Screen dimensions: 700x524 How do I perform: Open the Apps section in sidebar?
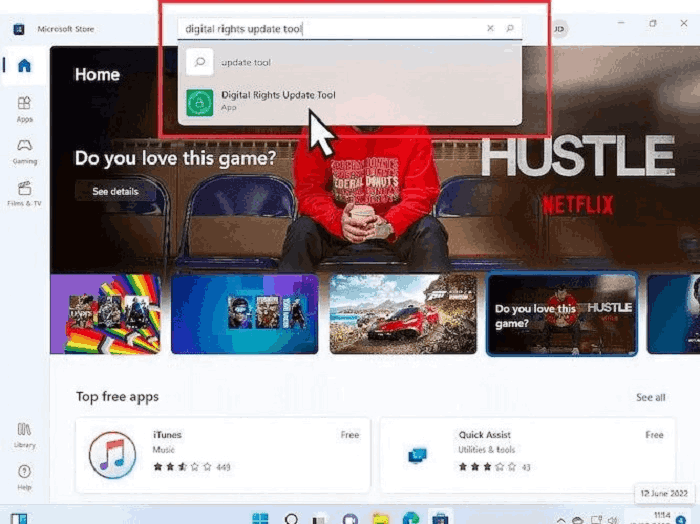(x=24, y=109)
